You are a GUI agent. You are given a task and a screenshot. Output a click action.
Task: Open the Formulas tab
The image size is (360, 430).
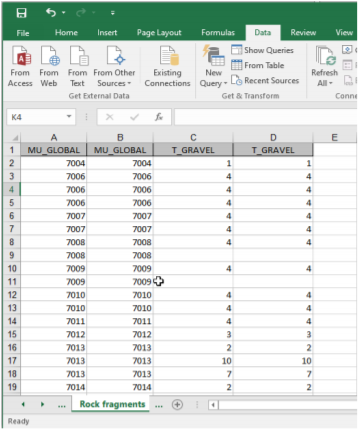(x=218, y=33)
